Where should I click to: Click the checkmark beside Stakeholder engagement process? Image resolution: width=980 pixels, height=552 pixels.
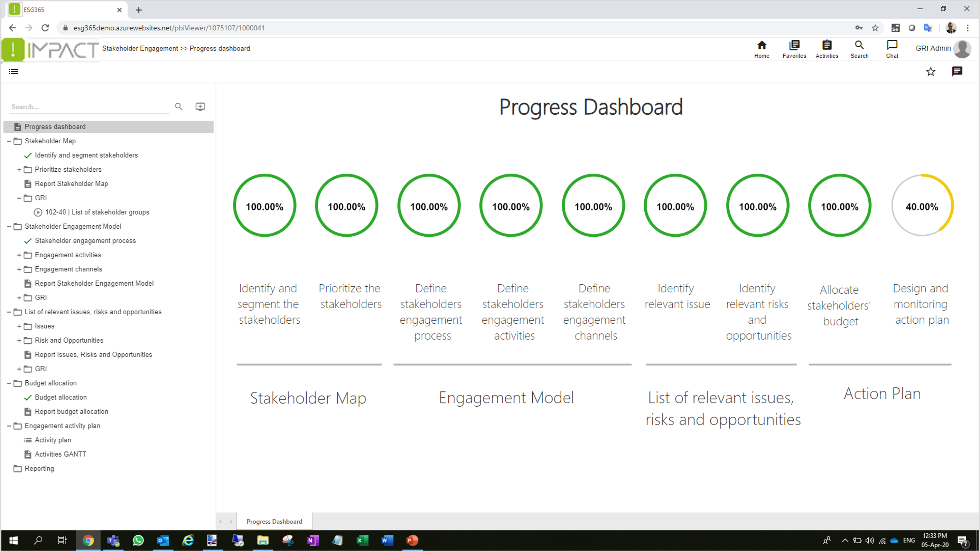(27, 241)
